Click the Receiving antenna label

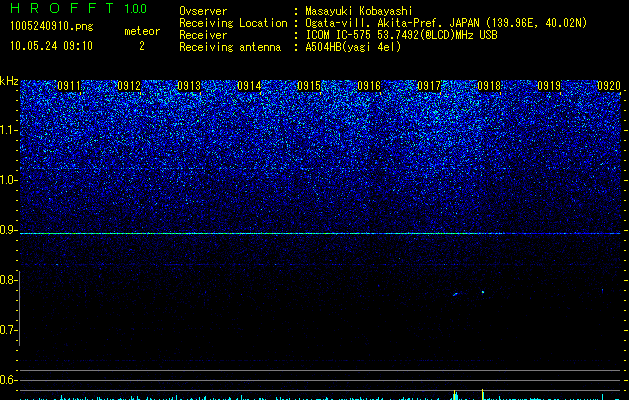pos(230,47)
